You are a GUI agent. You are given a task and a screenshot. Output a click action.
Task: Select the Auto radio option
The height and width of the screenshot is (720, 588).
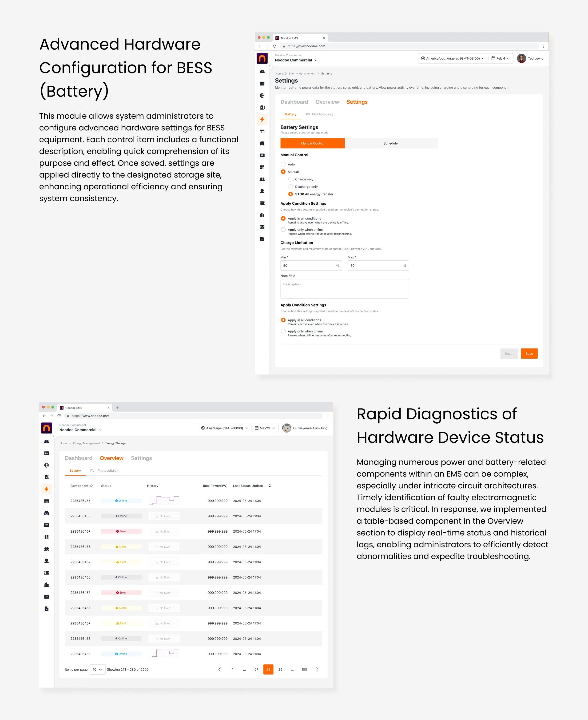[283, 164]
